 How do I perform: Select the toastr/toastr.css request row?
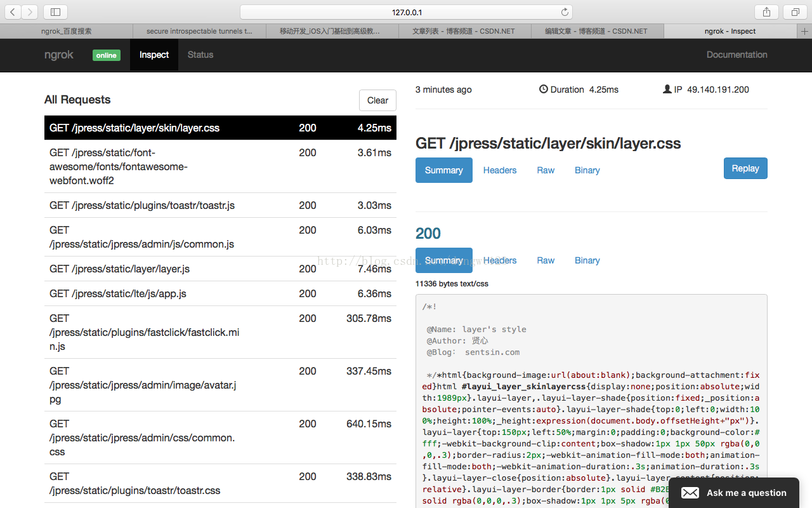[220, 483]
